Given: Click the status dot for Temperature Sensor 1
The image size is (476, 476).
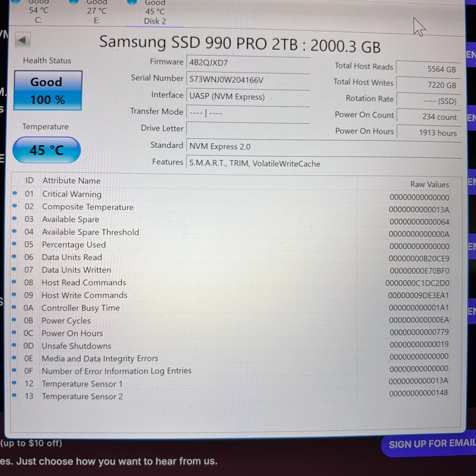Looking at the screenshot, I should point(14,383).
